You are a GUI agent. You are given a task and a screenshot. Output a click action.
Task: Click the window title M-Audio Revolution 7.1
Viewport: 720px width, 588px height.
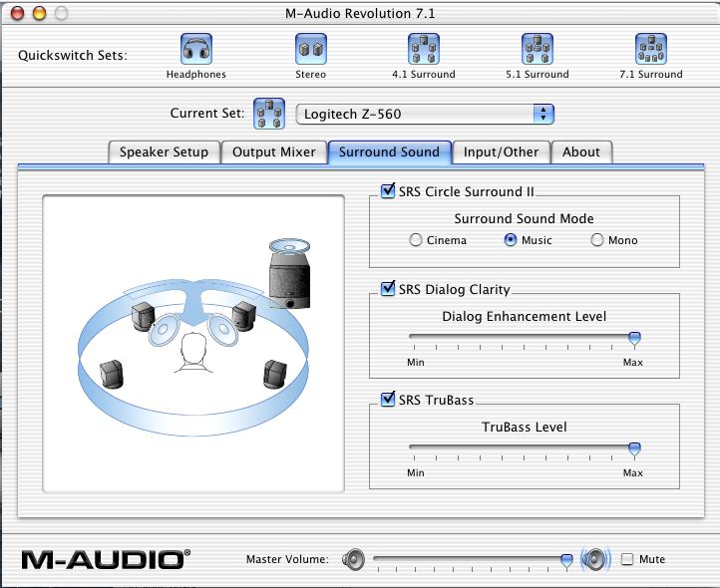(360, 13)
